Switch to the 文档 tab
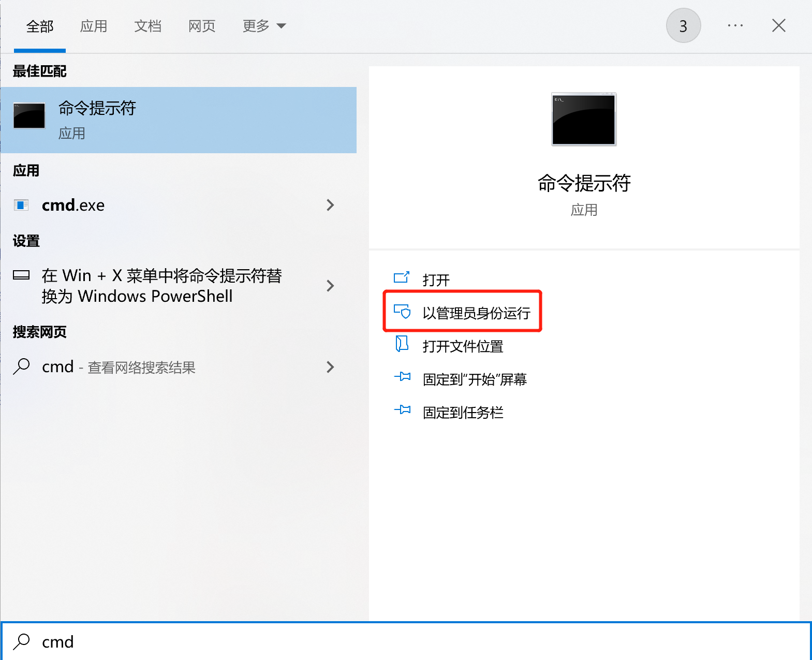This screenshot has width=812, height=660. point(147,26)
